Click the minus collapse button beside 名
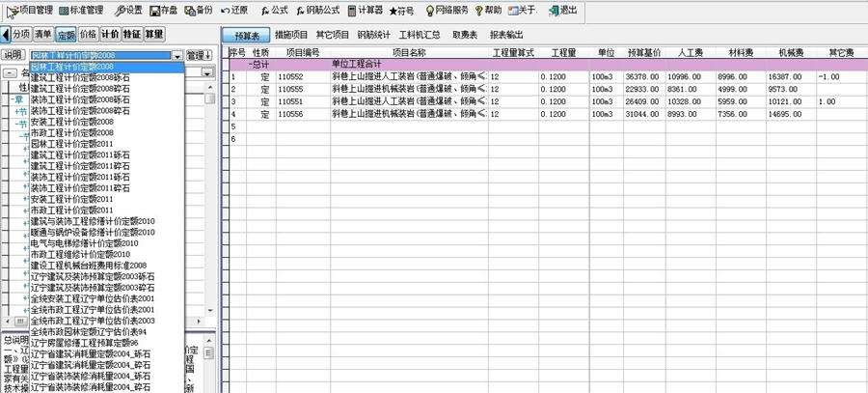Screen dimensions: 868x393 10,72
